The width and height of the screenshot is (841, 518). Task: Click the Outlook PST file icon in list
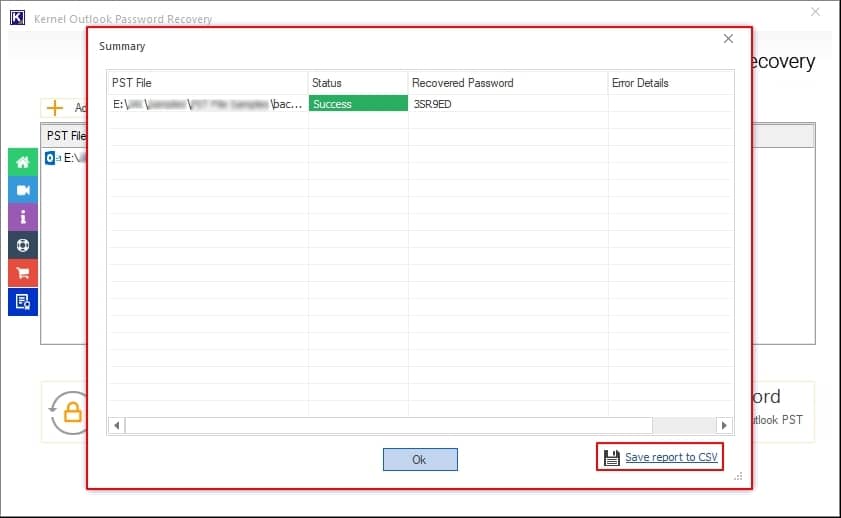pyautogui.click(x=53, y=158)
